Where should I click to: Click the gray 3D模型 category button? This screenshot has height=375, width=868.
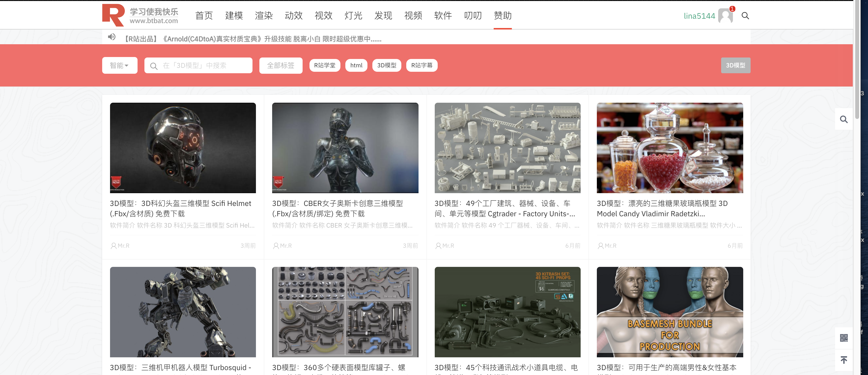point(736,65)
